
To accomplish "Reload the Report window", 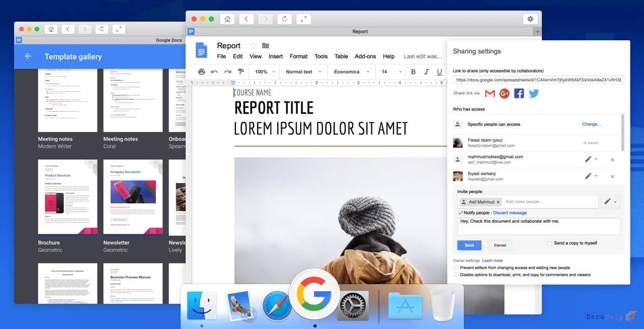I will (x=285, y=19).
